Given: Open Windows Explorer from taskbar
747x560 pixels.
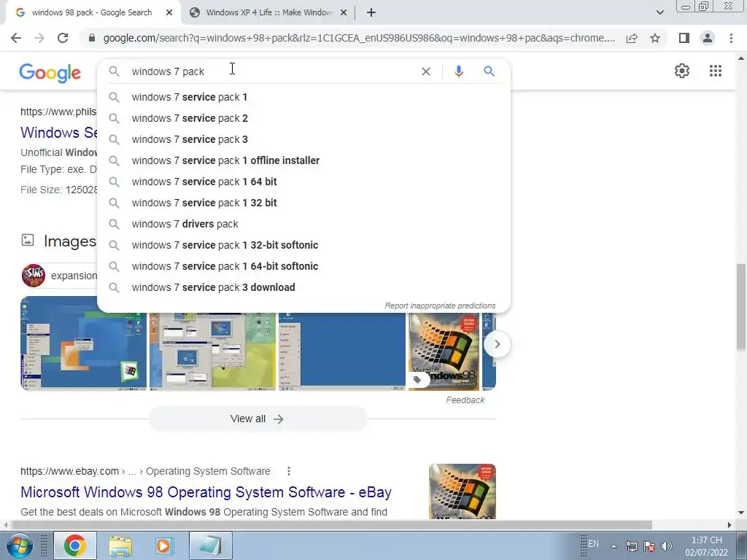Looking at the screenshot, I should click(x=120, y=545).
